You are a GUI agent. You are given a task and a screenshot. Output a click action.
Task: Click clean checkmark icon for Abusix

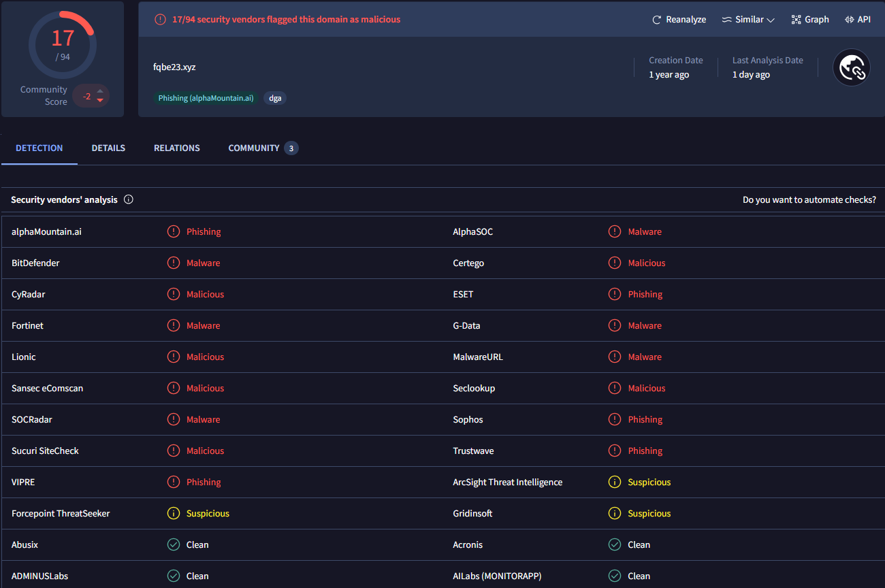(174, 544)
